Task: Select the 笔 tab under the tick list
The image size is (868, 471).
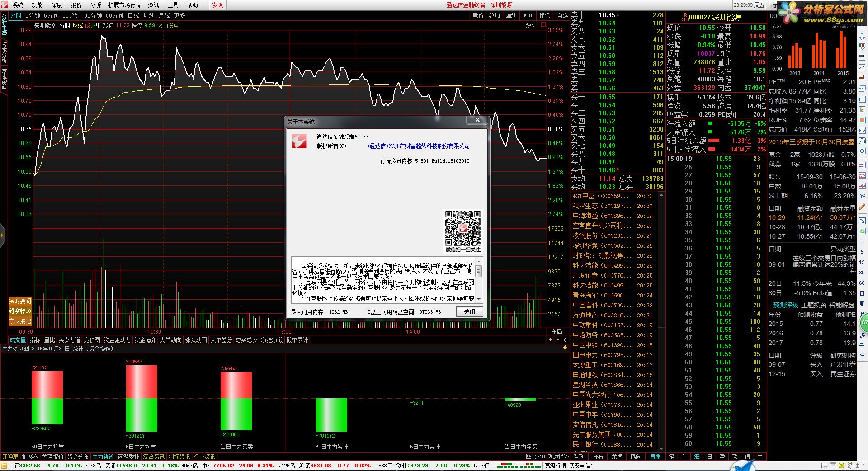Action: [671, 457]
